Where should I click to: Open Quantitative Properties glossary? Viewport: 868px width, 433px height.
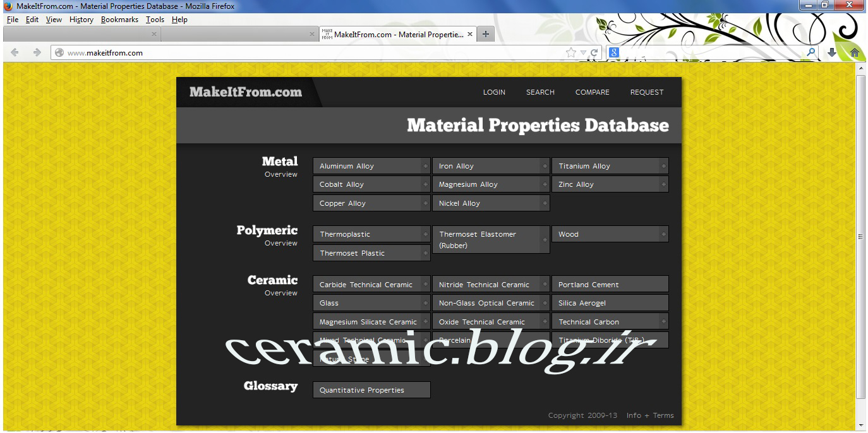tap(371, 390)
